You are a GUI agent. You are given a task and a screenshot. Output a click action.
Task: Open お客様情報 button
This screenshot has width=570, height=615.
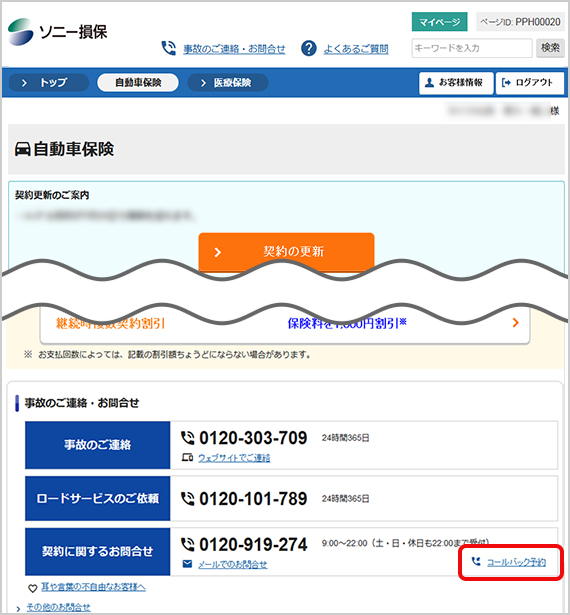pos(456,83)
